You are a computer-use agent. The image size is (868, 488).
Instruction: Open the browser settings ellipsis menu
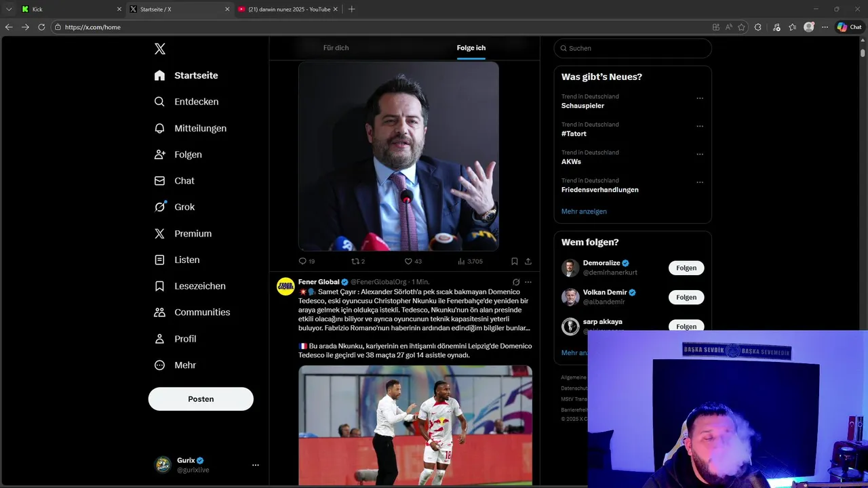click(x=825, y=27)
